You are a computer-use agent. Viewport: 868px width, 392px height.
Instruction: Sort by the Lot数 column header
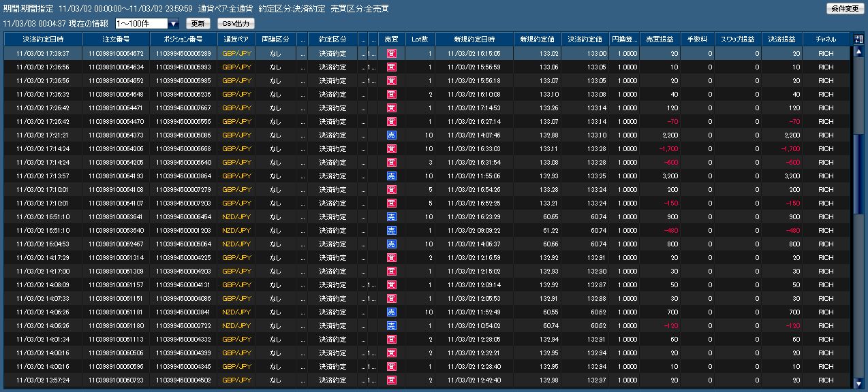[420, 39]
